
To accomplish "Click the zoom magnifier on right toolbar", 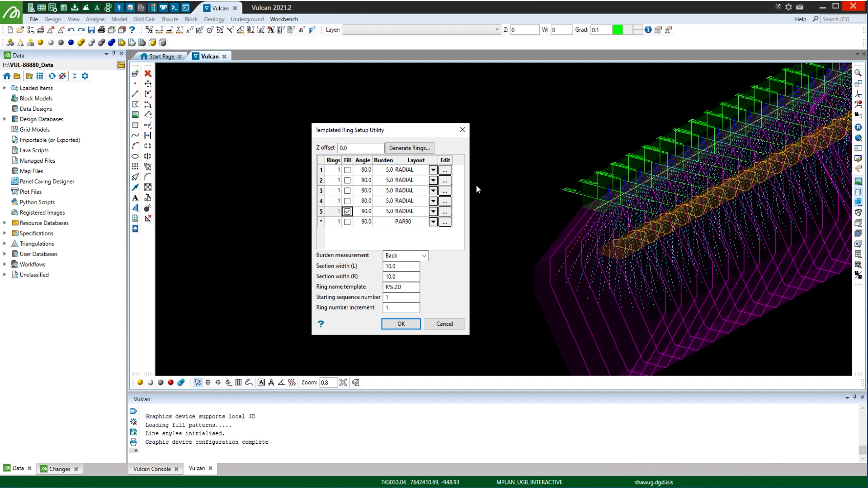I will point(858,73).
